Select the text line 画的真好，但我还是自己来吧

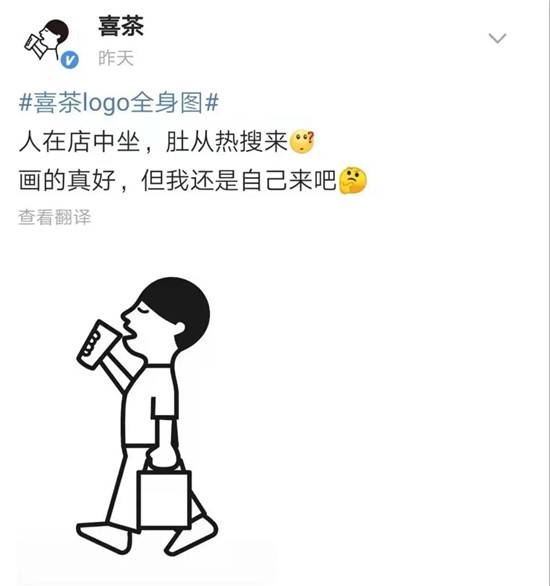point(178,181)
